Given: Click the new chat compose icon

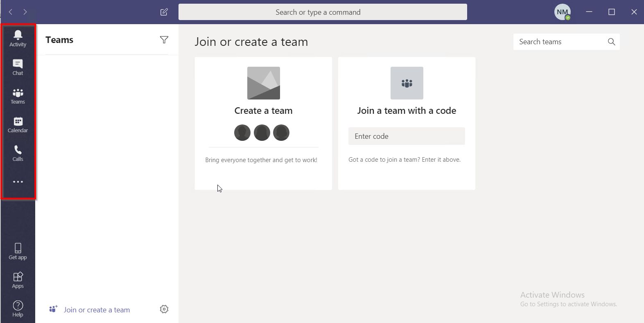Looking at the screenshot, I should tap(164, 12).
